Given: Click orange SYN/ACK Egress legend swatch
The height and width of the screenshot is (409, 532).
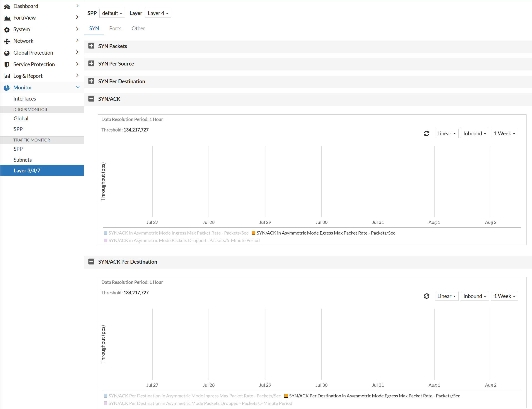Looking at the screenshot, I should click(x=253, y=233).
